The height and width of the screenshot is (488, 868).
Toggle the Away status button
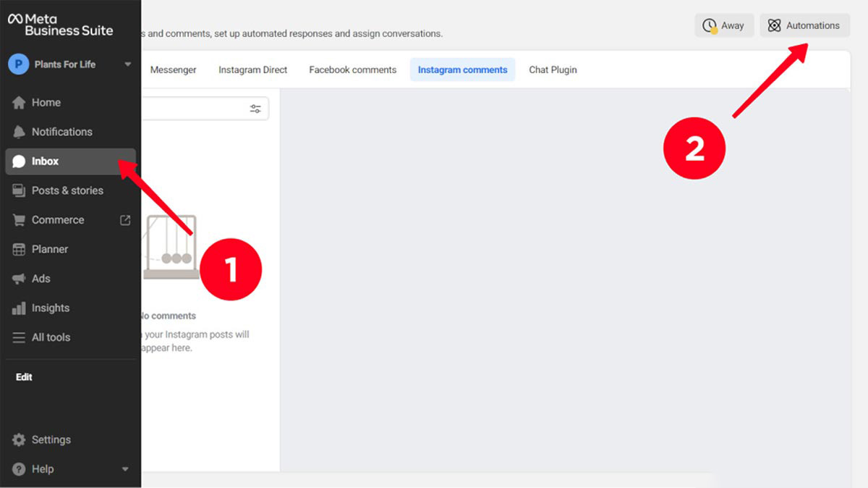[724, 25]
